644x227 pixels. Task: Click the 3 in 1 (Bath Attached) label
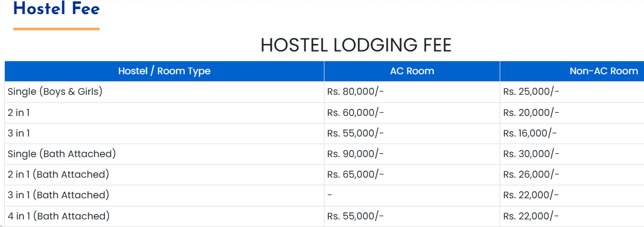pyautogui.click(x=59, y=195)
